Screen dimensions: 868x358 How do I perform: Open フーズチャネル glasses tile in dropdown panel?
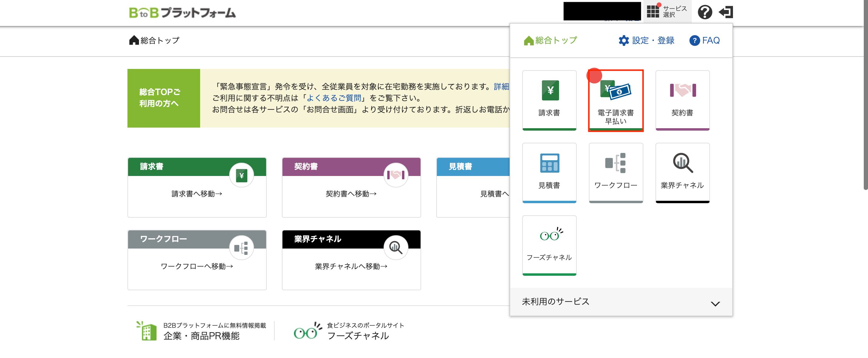(x=549, y=246)
